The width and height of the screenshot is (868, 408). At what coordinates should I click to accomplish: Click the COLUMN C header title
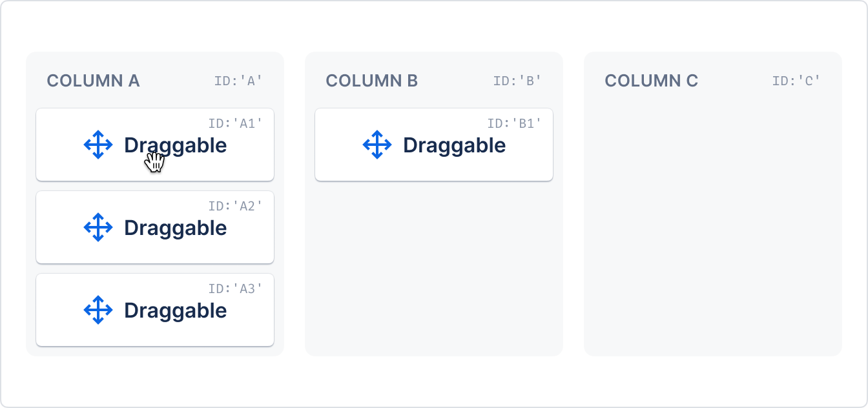(x=651, y=81)
